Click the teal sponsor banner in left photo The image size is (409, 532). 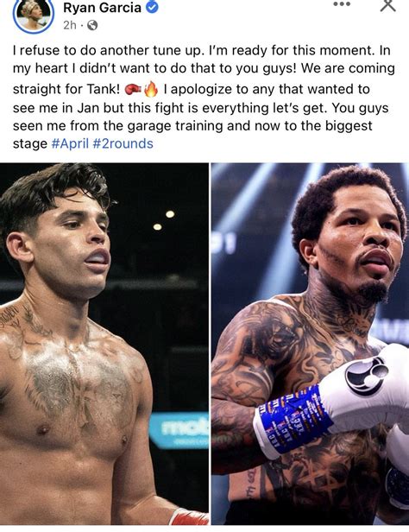[179, 429]
